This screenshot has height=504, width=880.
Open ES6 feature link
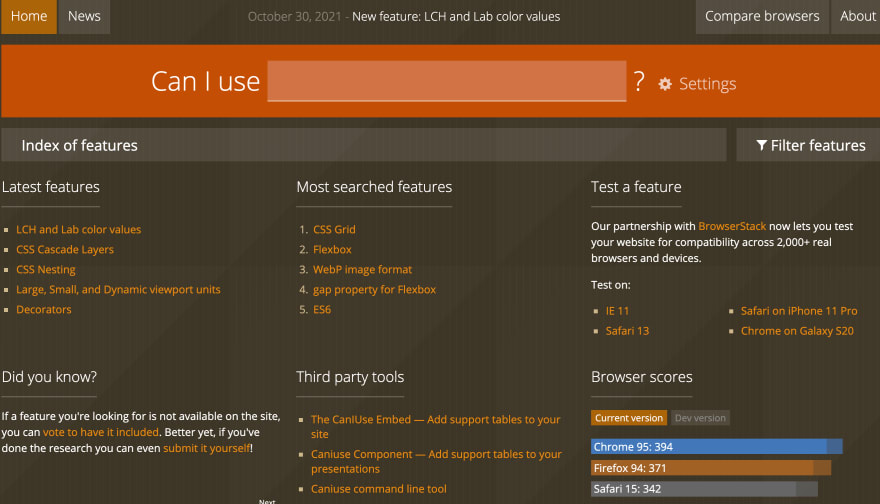click(322, 310)
